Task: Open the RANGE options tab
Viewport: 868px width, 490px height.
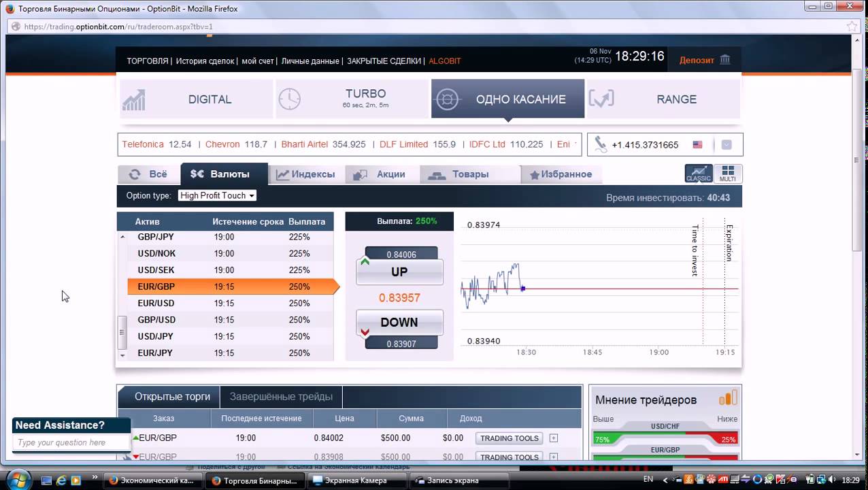Action: (663, 99)
